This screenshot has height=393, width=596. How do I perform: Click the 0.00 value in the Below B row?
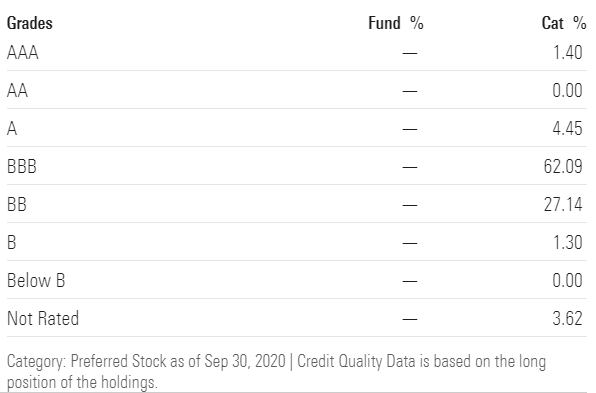(567, 280)
